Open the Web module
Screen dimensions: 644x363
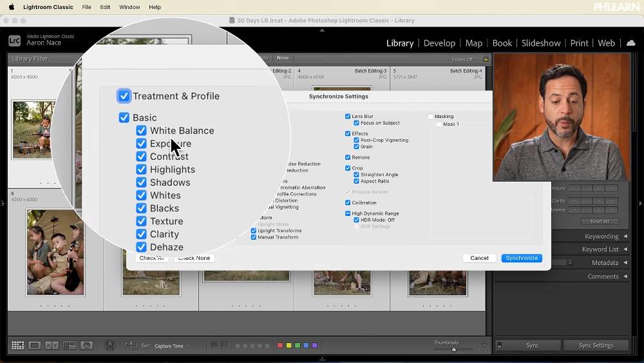click(606, 43)
